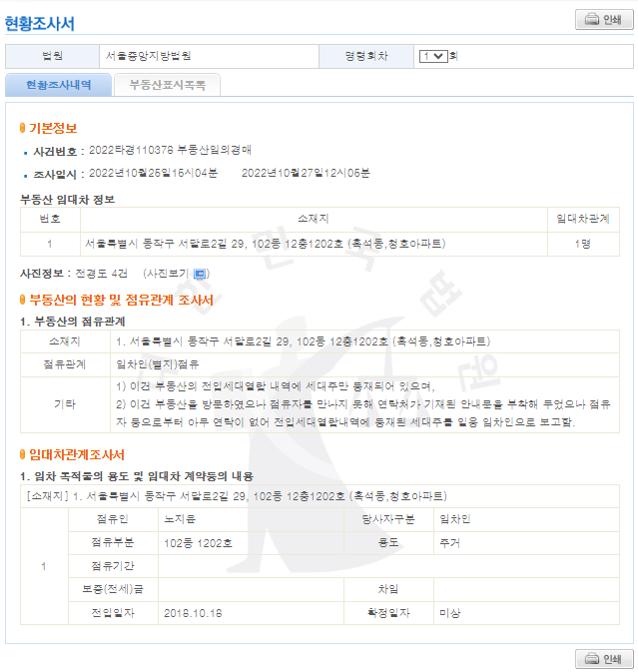Click the top 인쇄 print button
This screenshot has height=672, width=638.
[604, 20]
